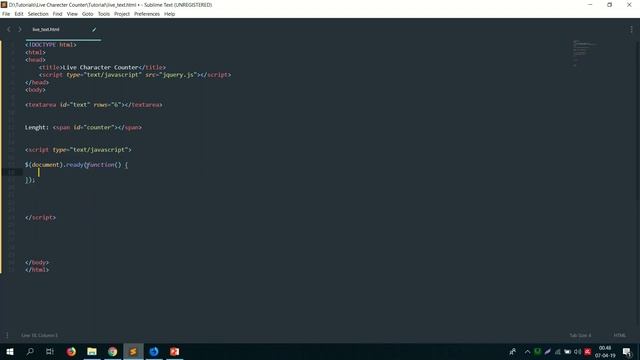
Task: Open the Preferences menu
Action: pos(147,14)
